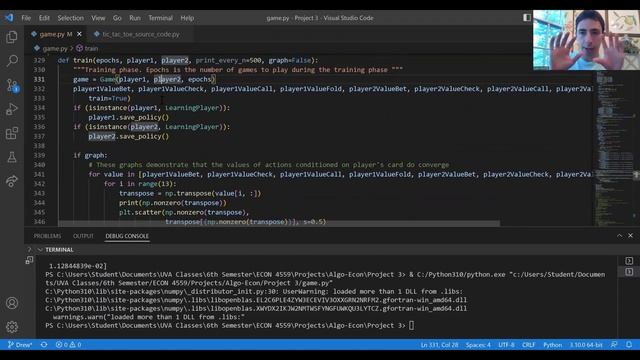Image resolution: width=640 pixels, height=360 pixels.
Task: Open the View menu
Action: point(98,18)
